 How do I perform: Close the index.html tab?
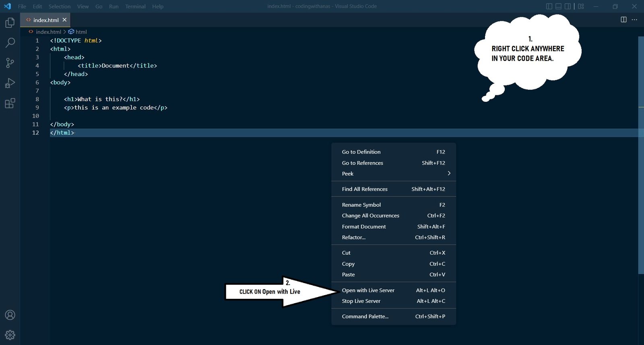[64, 20]
